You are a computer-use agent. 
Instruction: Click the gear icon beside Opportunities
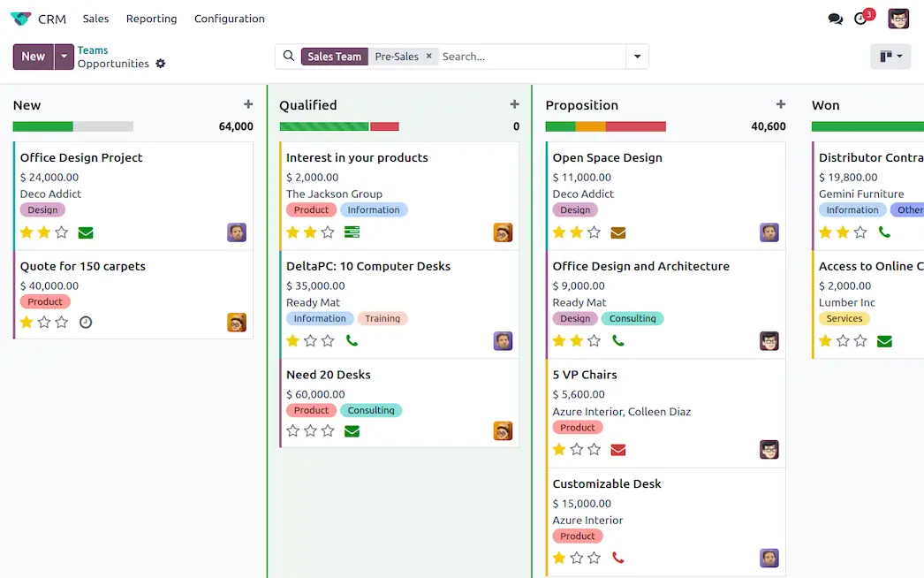click(x=160, y=64)
